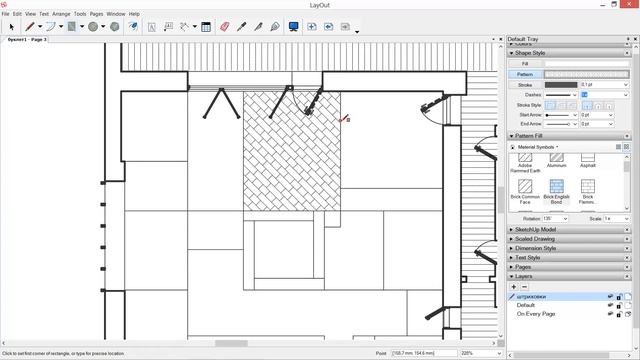Image resolution: width=640 pixels, height=360 pixels.
Task: Open pattern Scale dropdown
Action: [x=626, y=219]
